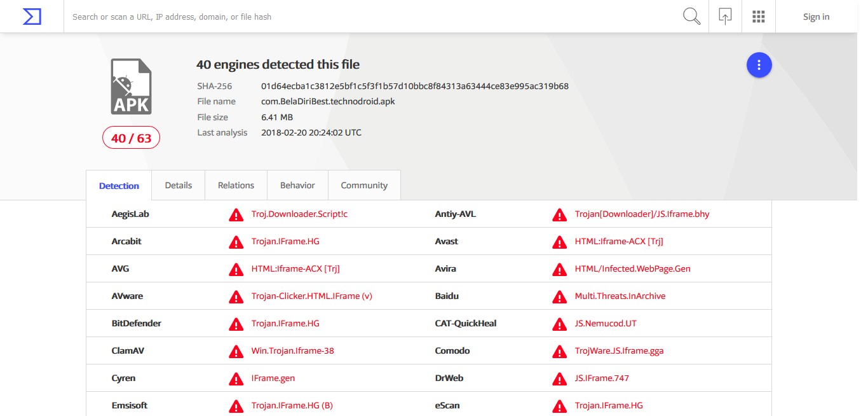Open the file upload icon

(725, 17)
